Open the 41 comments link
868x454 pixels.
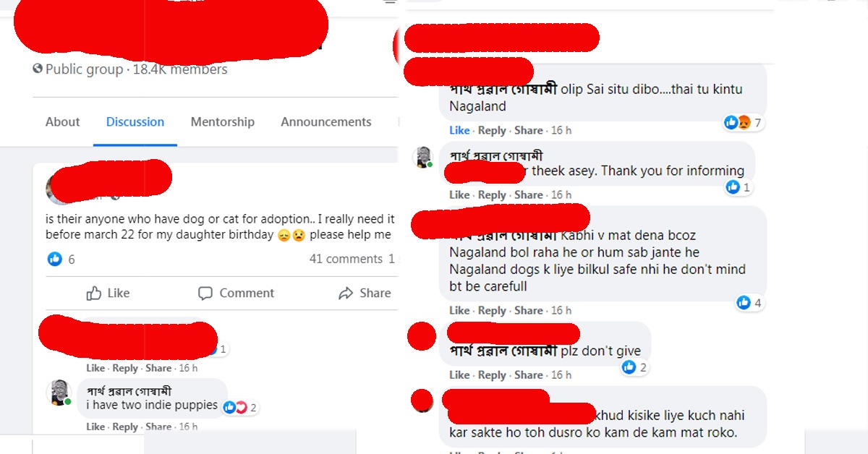346,259
